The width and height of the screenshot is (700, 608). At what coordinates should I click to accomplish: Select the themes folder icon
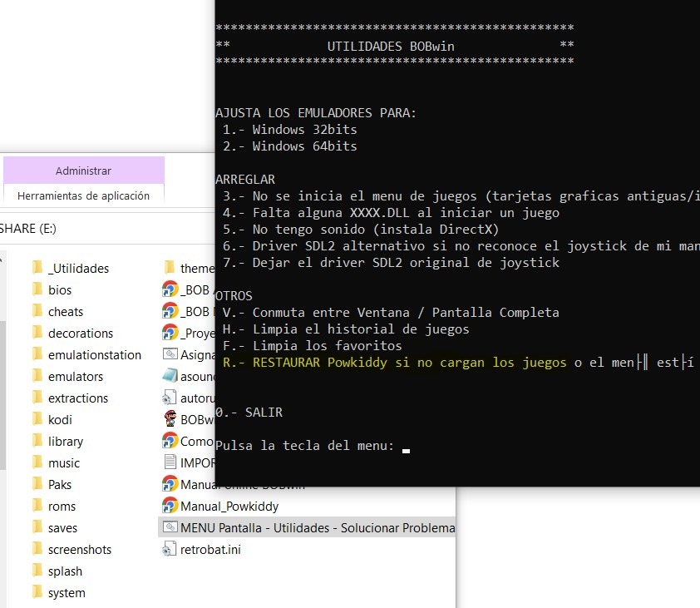tap(170, 268)
